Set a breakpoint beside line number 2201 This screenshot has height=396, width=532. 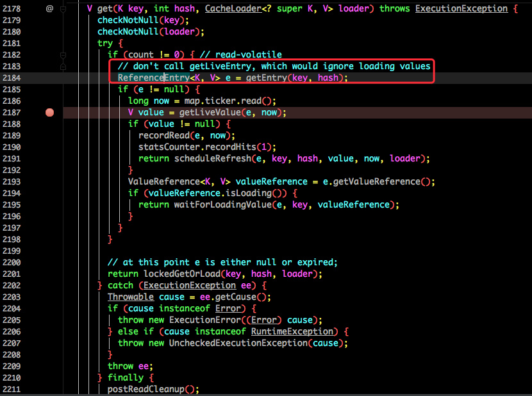(x=49, y=274)
